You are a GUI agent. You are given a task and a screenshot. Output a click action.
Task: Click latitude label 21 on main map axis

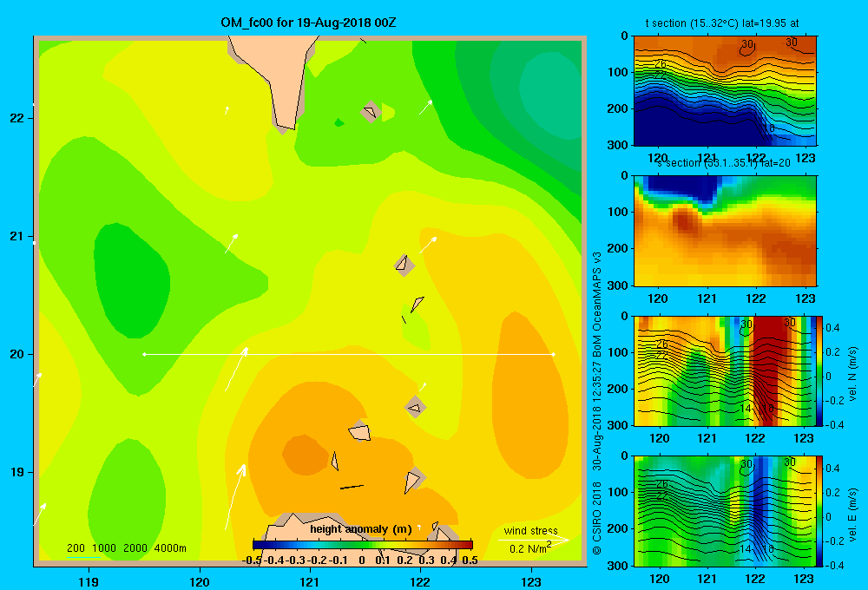[16, 236]
